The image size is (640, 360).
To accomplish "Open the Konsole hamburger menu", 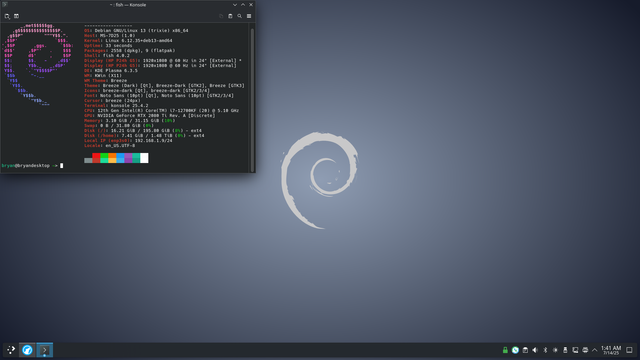I will coord(249,16).
